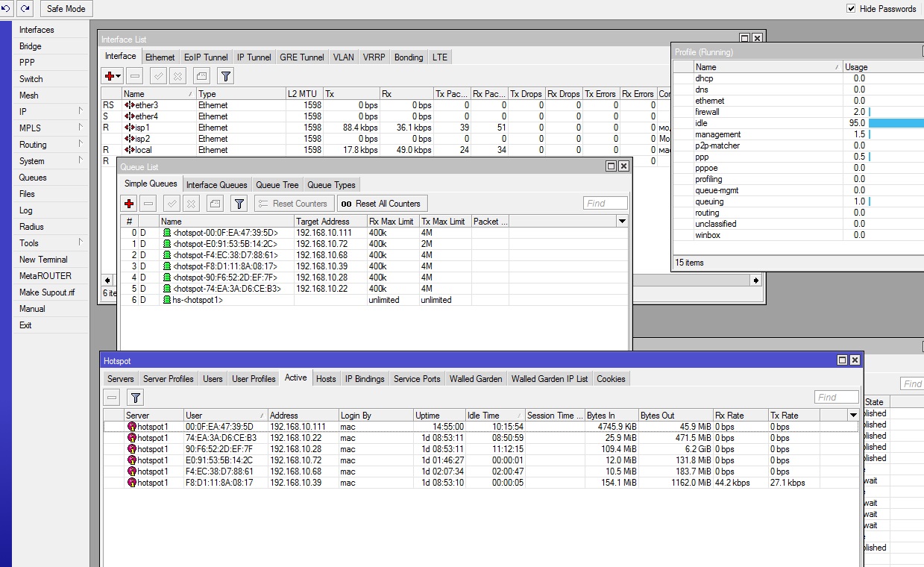
Task: Open the add-interface dropdown arrow beside the plus
Action: [x=119, y=76]
